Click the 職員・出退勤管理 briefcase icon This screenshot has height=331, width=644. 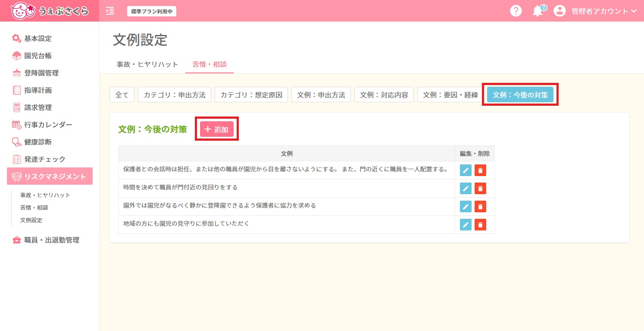17,240
